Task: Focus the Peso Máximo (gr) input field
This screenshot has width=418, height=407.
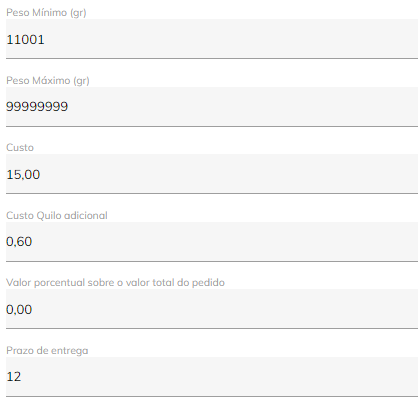Action: (212, 107)
